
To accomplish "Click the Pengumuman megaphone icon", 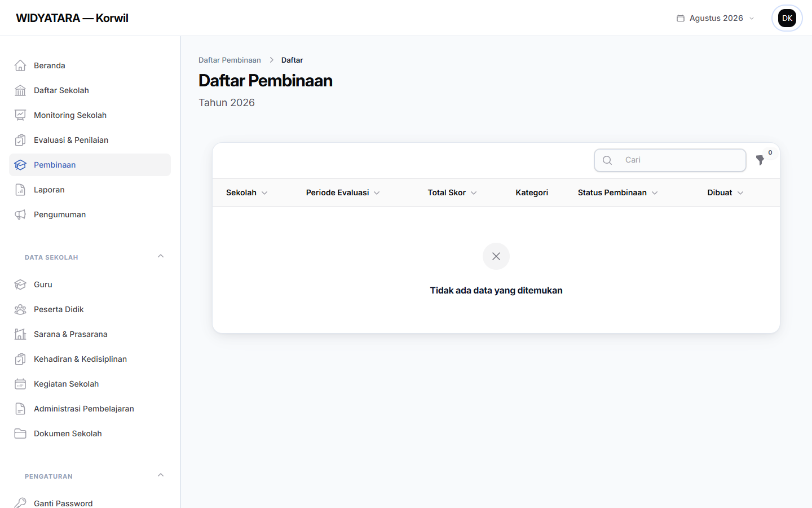I will tap(20, 214).
